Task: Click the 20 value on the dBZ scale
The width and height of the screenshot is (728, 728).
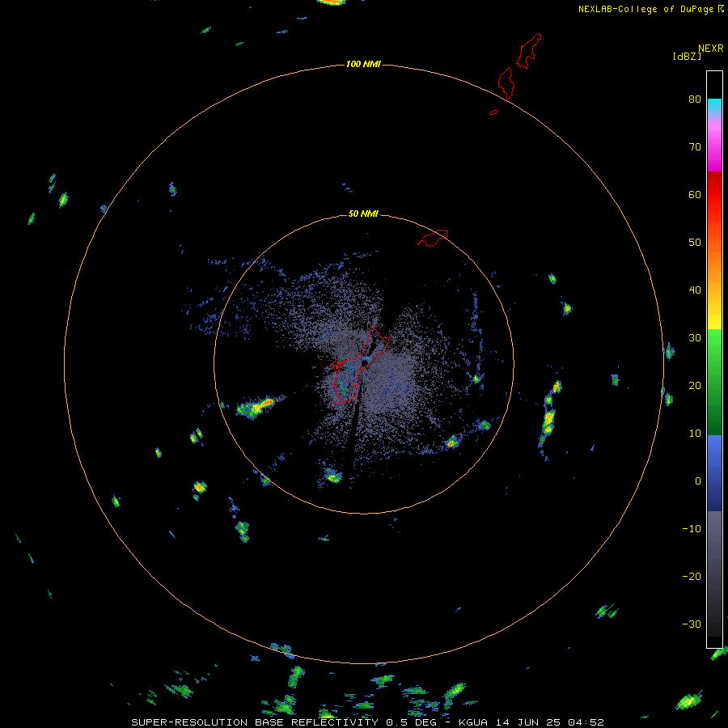Action: (695, 385)
